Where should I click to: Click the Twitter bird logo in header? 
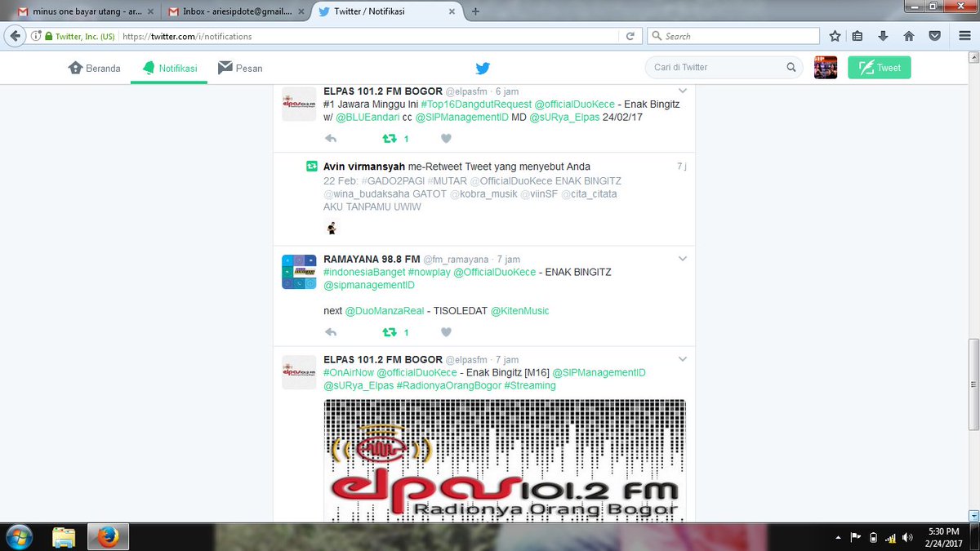click(483, 69)
